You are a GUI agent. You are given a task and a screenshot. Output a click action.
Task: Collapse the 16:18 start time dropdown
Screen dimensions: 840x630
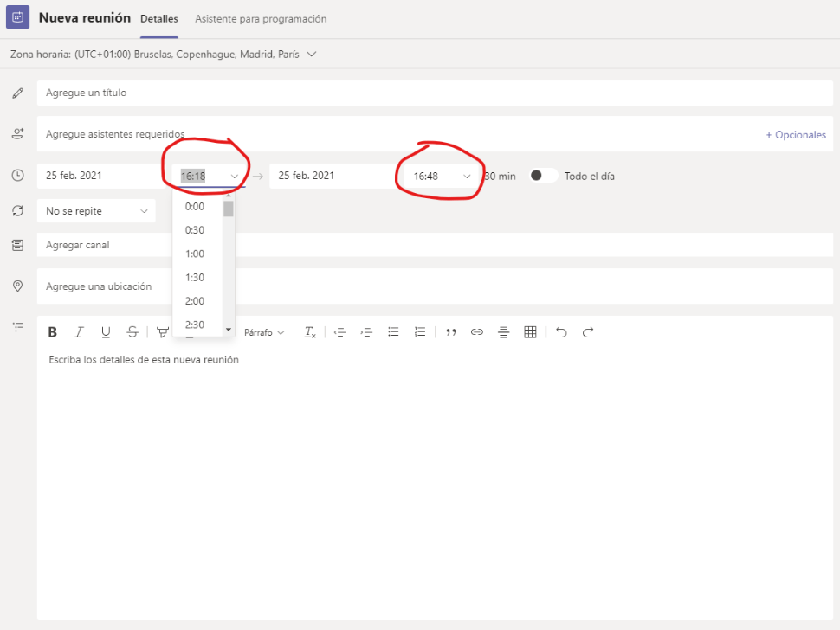click(234, 176)
